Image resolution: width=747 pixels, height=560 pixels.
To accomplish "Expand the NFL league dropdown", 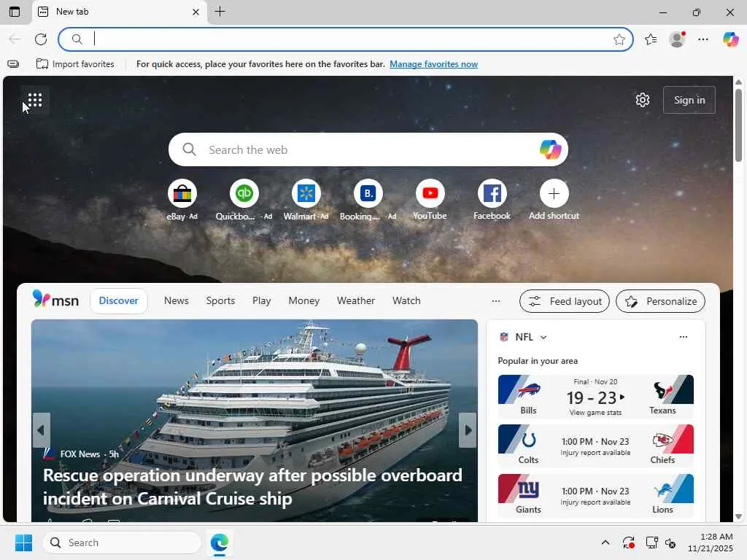I will coord(543,337).
